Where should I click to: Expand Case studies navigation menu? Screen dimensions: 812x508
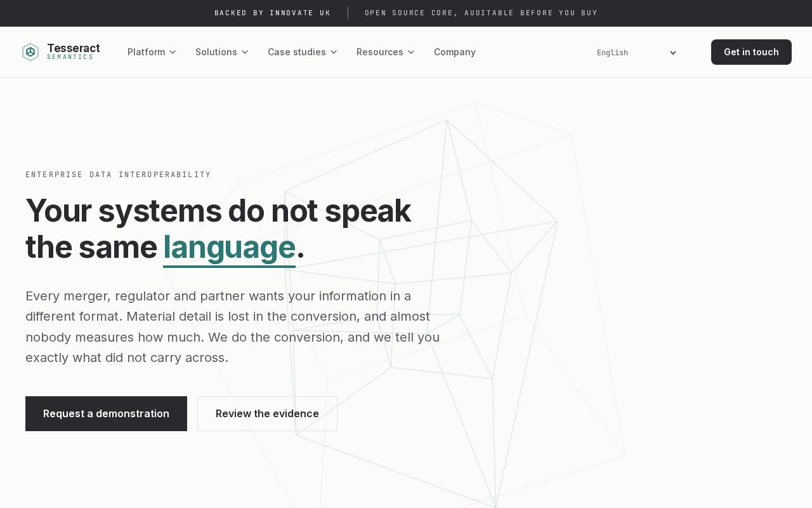[x=303, y=52]
